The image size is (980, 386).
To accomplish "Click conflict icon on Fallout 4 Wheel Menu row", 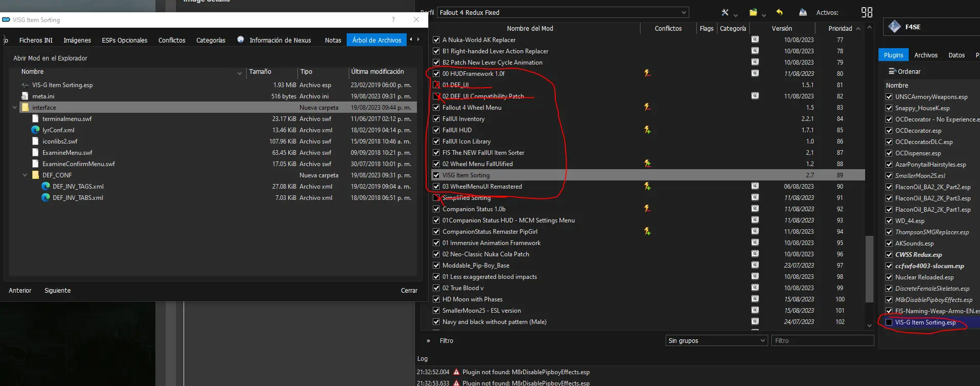I will pos(647,107).
